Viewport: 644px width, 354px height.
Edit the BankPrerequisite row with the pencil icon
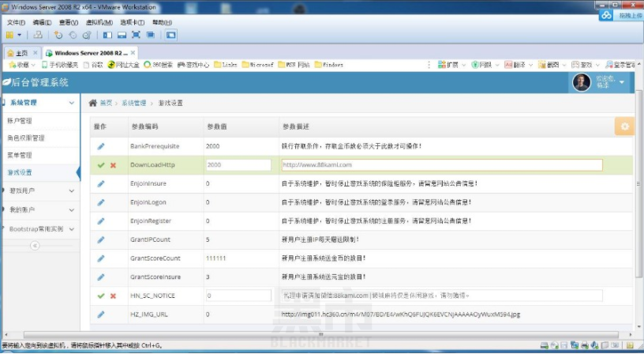(x=101, y=146)
